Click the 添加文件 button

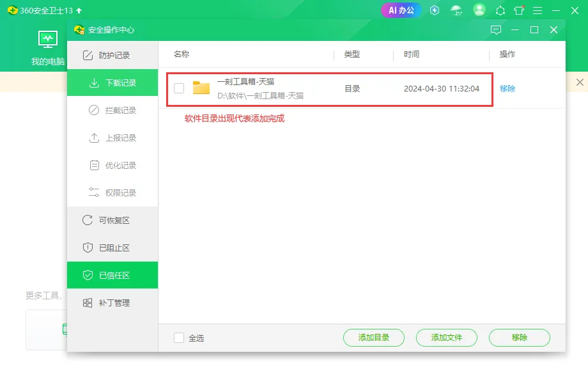pos(446,338)
